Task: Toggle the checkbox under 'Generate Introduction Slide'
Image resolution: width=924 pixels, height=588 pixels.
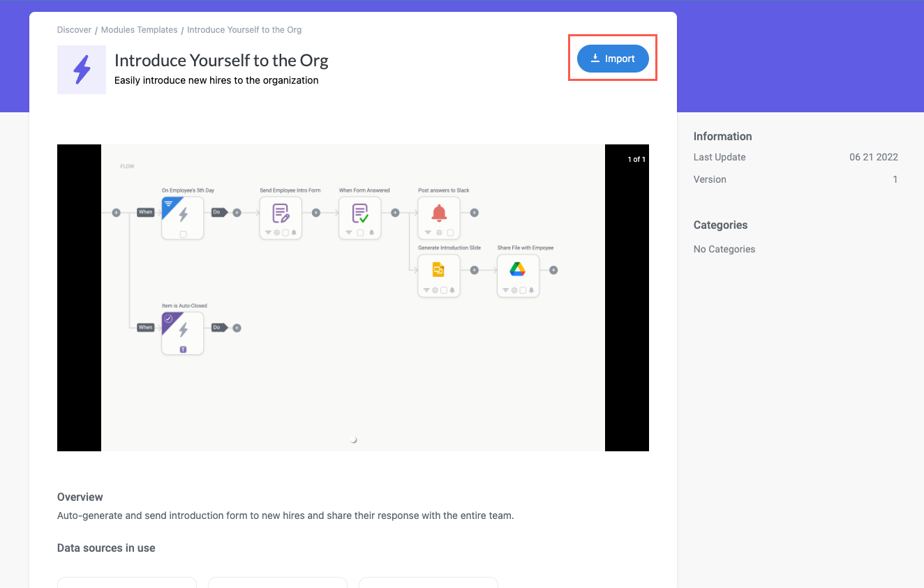Action: (x=444, y=289)
